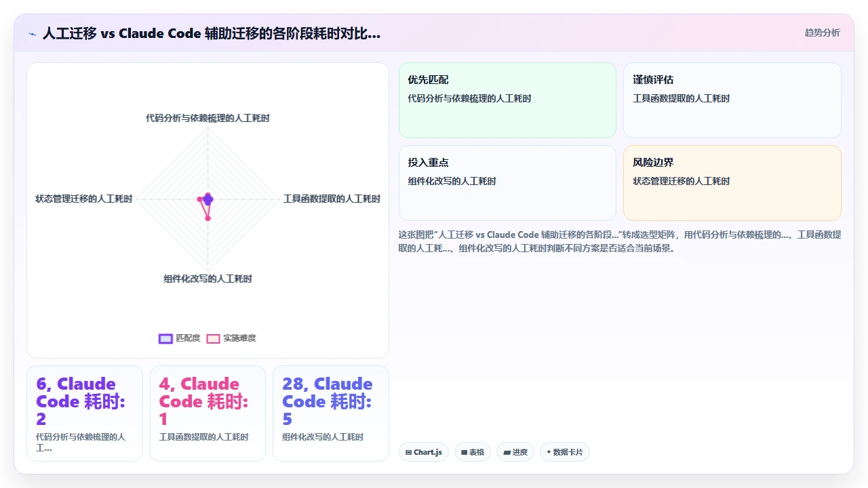Viewport: 868px width, 488px height.
Task: Open the 风险边界 card
Action: [x=732, y=183]
